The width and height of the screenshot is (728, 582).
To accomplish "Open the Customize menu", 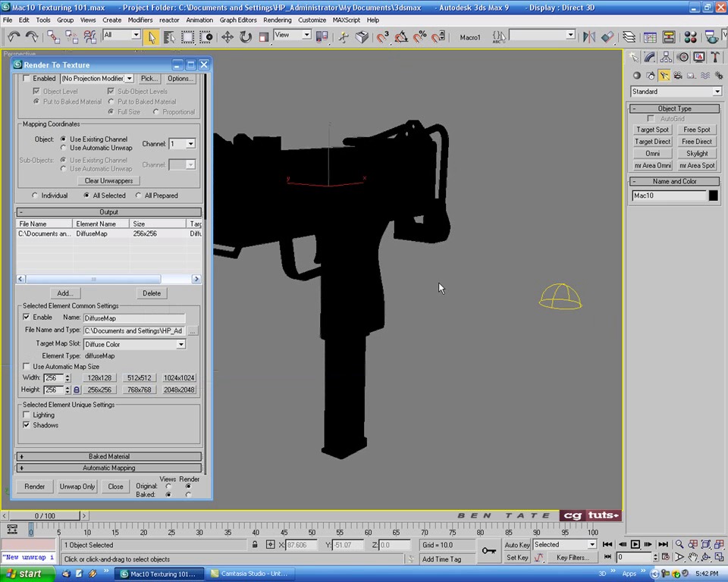I will click(312, 20).
